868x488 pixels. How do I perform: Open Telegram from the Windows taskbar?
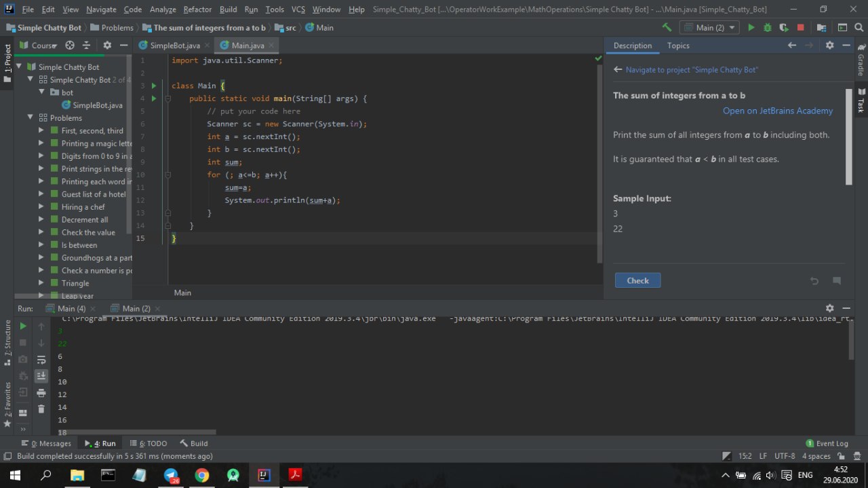(171, 475)
